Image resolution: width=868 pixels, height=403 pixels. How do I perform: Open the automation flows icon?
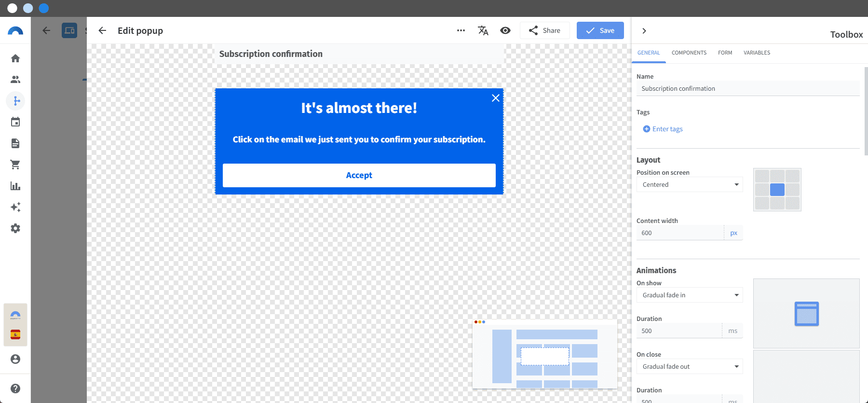coord(15,101)
